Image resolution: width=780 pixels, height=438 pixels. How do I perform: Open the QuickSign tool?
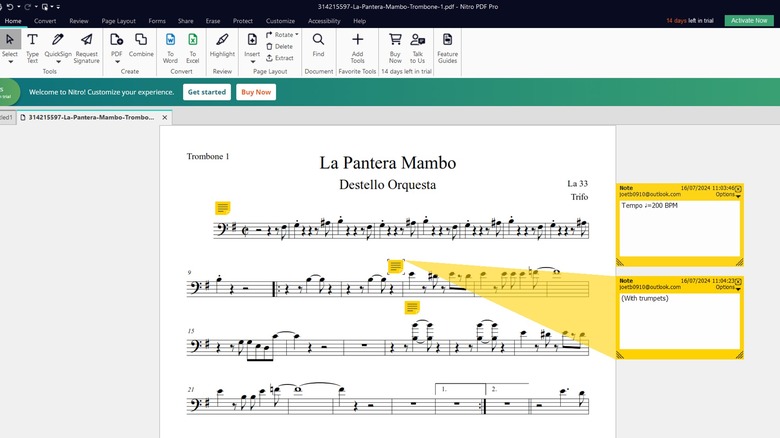pos(58,46)
